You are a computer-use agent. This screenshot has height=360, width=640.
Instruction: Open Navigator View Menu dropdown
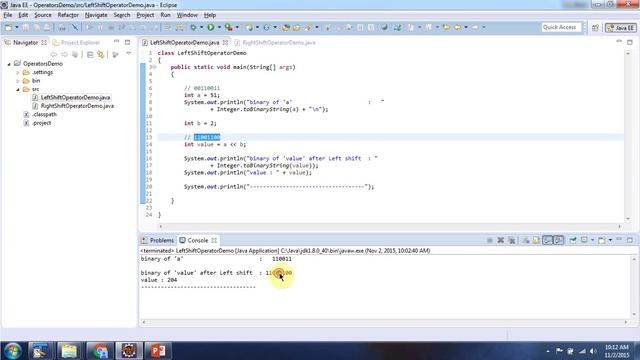click(x=129, y=54)
